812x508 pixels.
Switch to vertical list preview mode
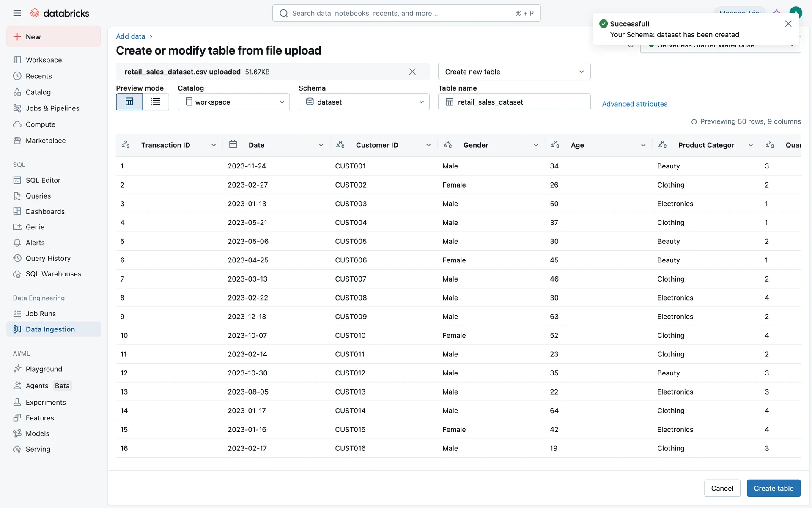(x=156, y=102)
